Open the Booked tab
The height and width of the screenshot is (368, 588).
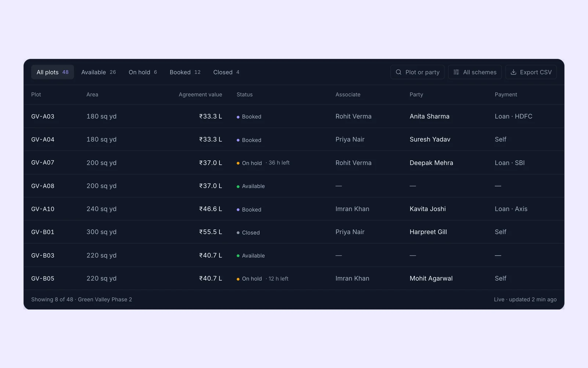[x=185, y=72]
